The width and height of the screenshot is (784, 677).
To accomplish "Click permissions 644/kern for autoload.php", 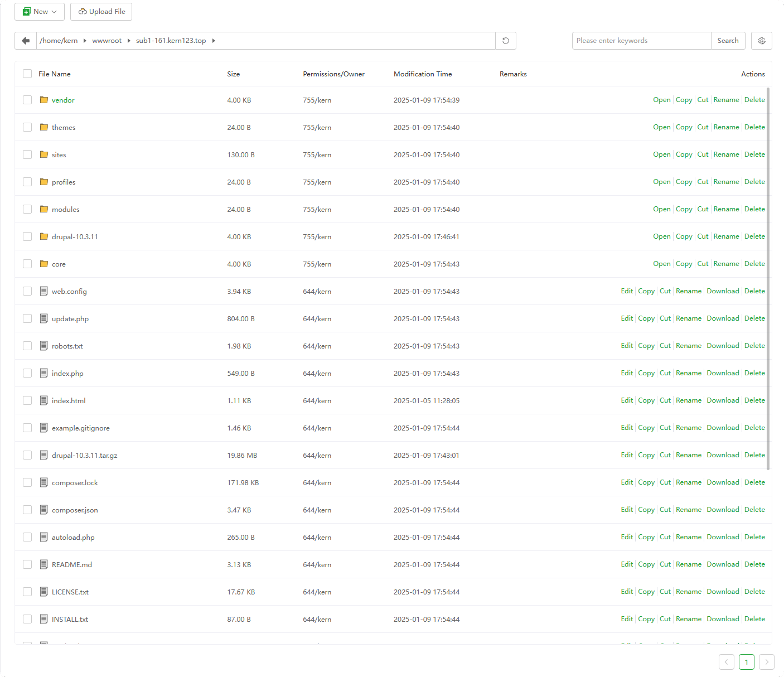I will pyautogui.click(x=317, y=537).
